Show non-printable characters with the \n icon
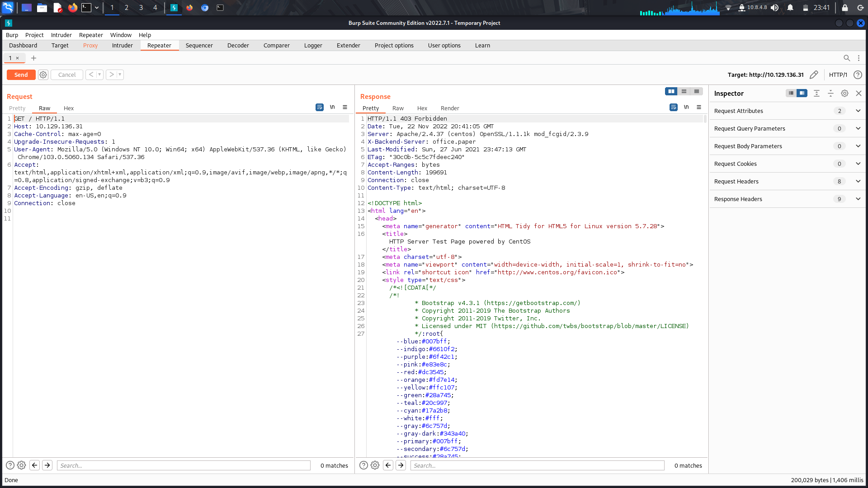Screen dimensions: 868x488 [333, 107]
